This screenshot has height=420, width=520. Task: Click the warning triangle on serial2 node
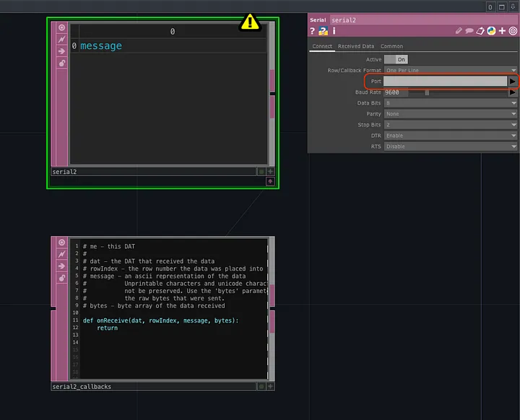(x=251, y=22)
